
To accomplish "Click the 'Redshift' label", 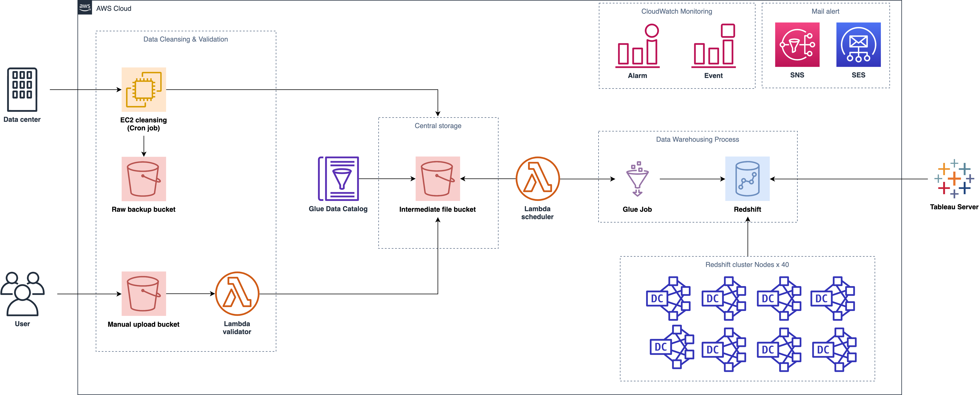I will pos(747,209).
